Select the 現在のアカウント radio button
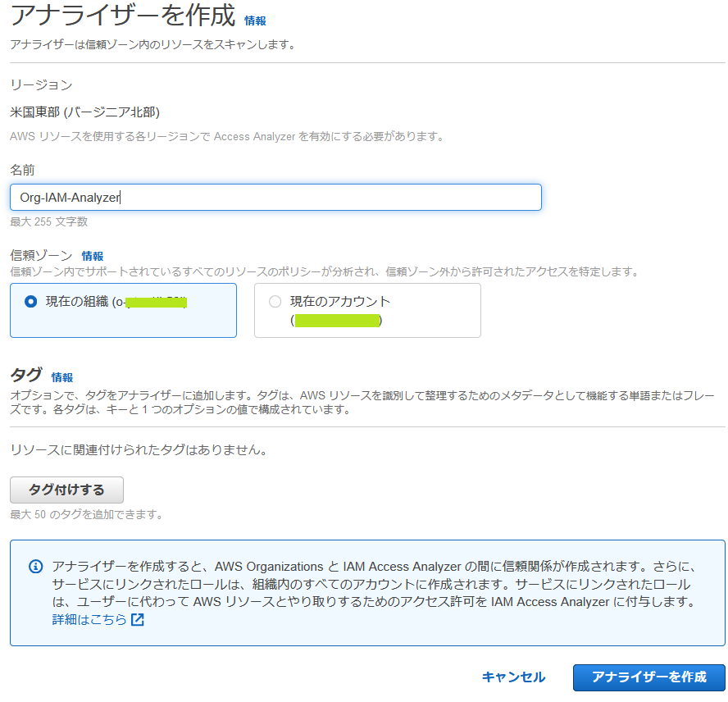This screenshot has height=702, width=728. point(275,302)
